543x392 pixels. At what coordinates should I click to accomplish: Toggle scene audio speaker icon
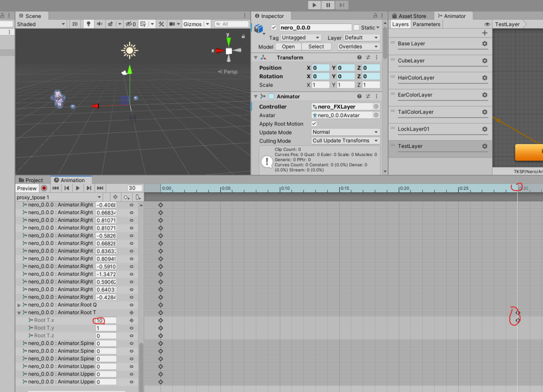point(99,24)
